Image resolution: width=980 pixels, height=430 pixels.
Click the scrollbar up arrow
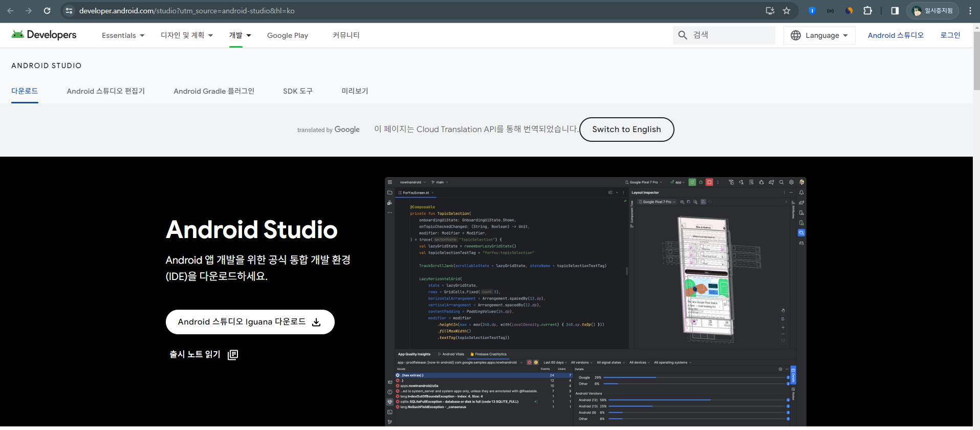point(976,27)
